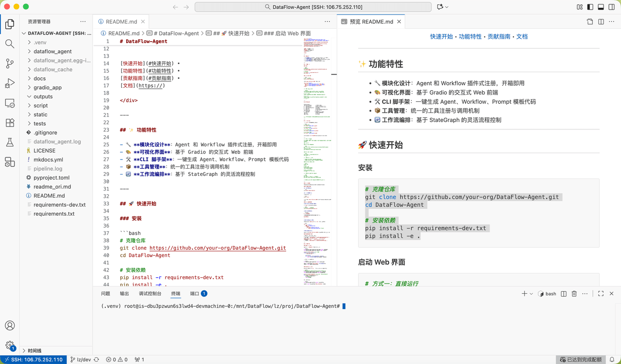This screenshot has height=364, width=621.
Task: Open the Extensions view
Action: 10,123
